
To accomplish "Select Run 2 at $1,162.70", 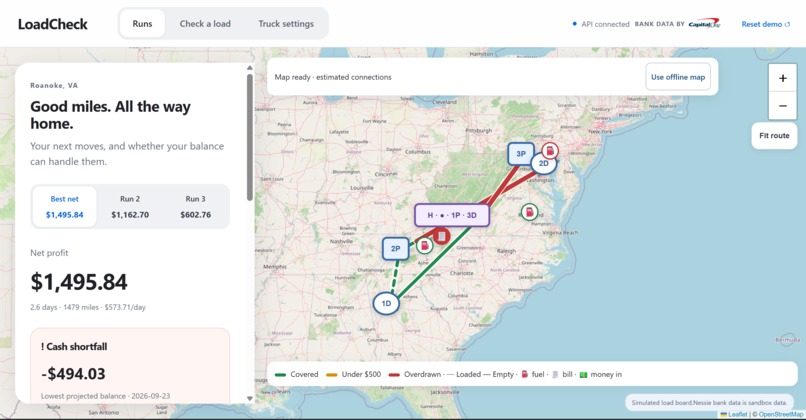I will [130, 207].
